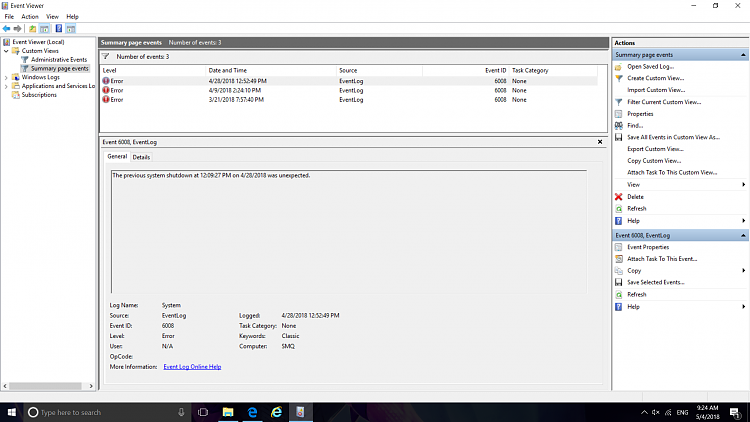The image size is (750, 422).
Task: Click the red Delete icon in Actions
Action: point(619,197)
